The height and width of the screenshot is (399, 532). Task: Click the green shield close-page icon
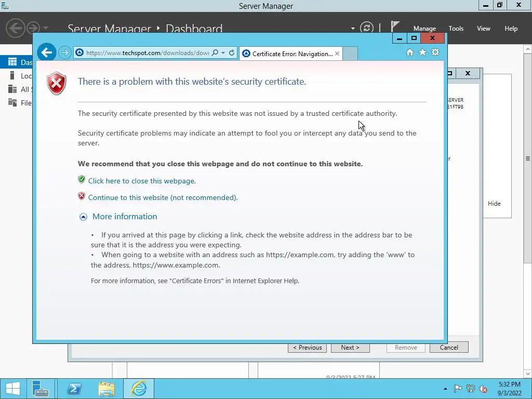(x=82, y=179)
